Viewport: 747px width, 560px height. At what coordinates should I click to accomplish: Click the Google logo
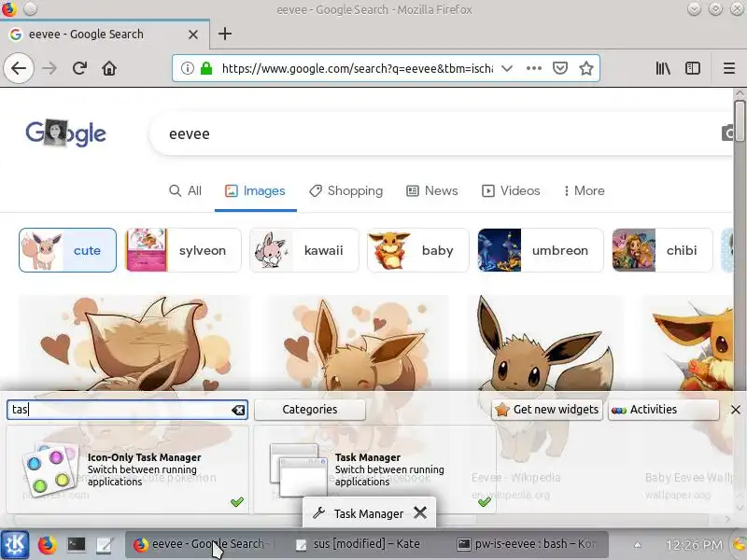click(x=65, y=133)
